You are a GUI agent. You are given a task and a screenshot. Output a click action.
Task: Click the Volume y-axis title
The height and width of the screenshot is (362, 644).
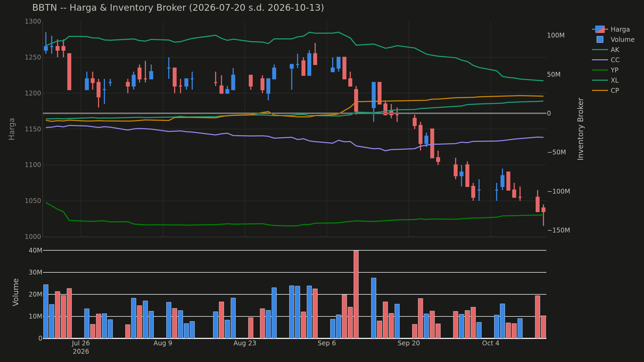[16, 292]
